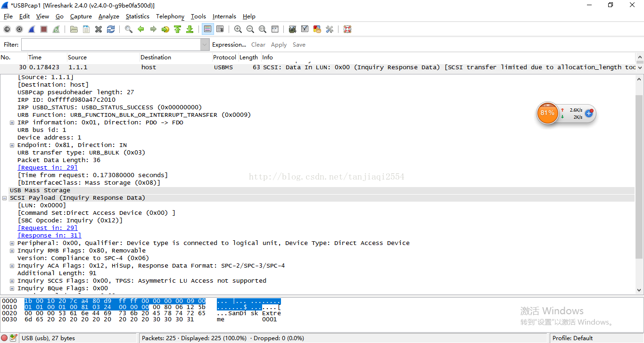
Task: Go back in packet history
Action: tap(141, 29)
